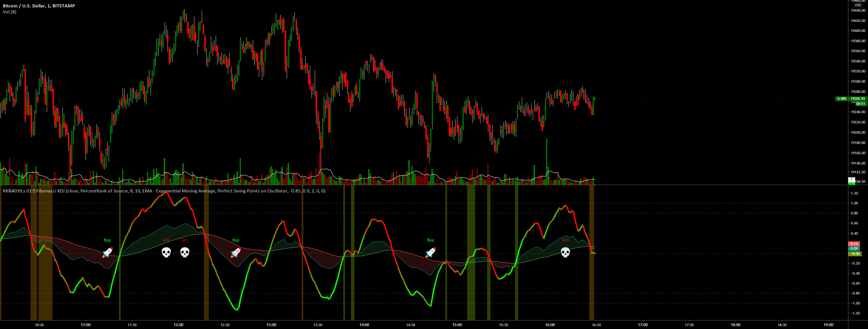Click the rocket buy marker near 11:15
The height and width of the screenshot is (329, 868).
pos(107,252)
